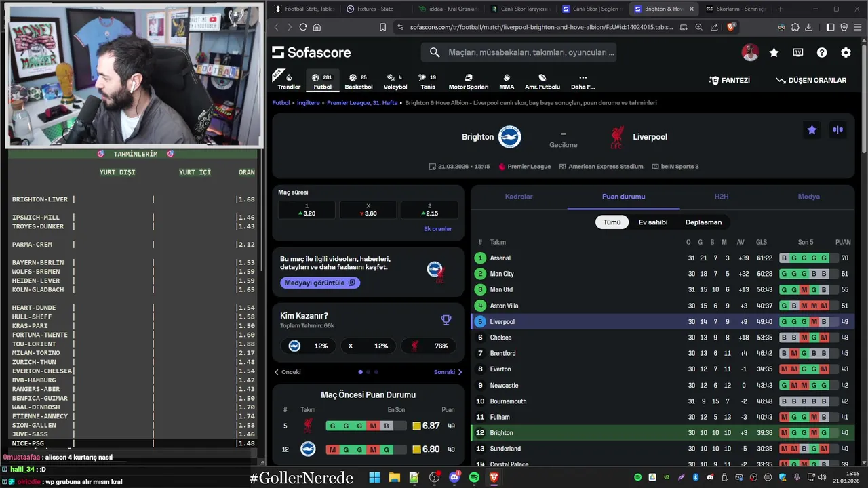Toggle the browser sidebar

pyautogui.click(x=831, y=27)
